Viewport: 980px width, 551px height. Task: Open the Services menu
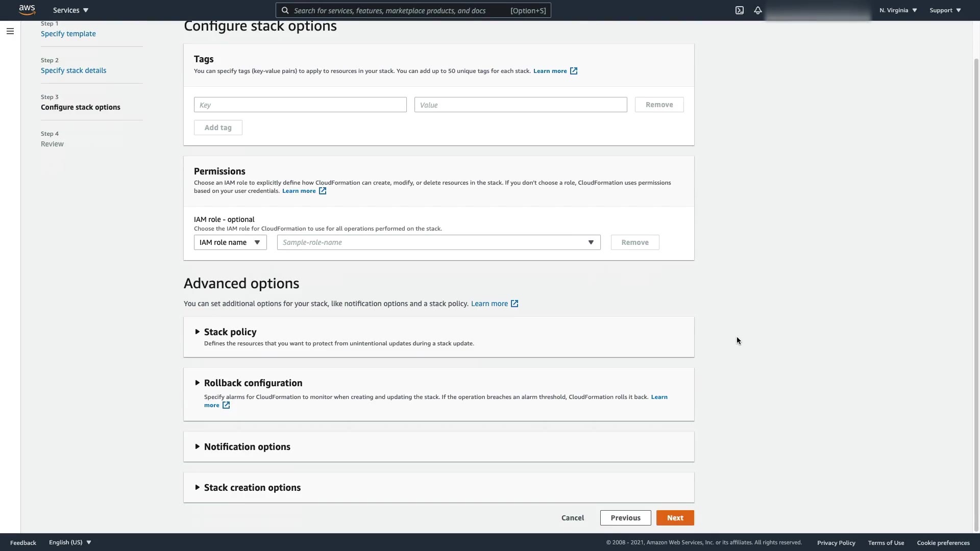tap(70, 10)
